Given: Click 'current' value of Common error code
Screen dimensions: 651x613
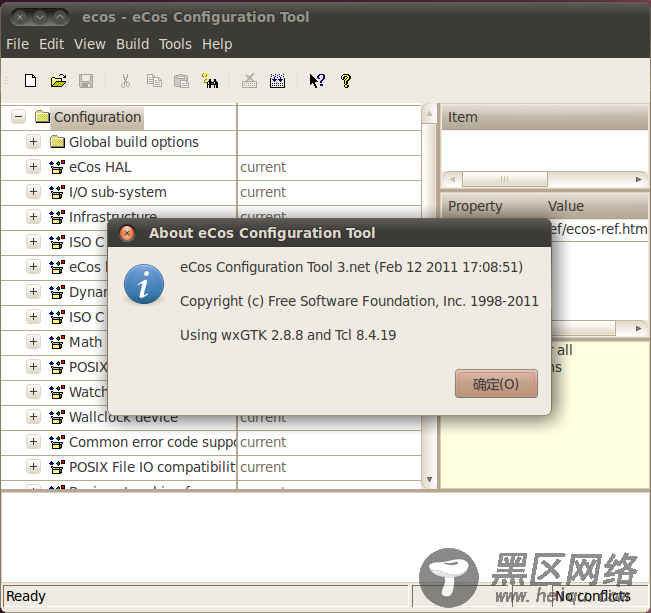Looking at the screenshot, I should [263, 442].
